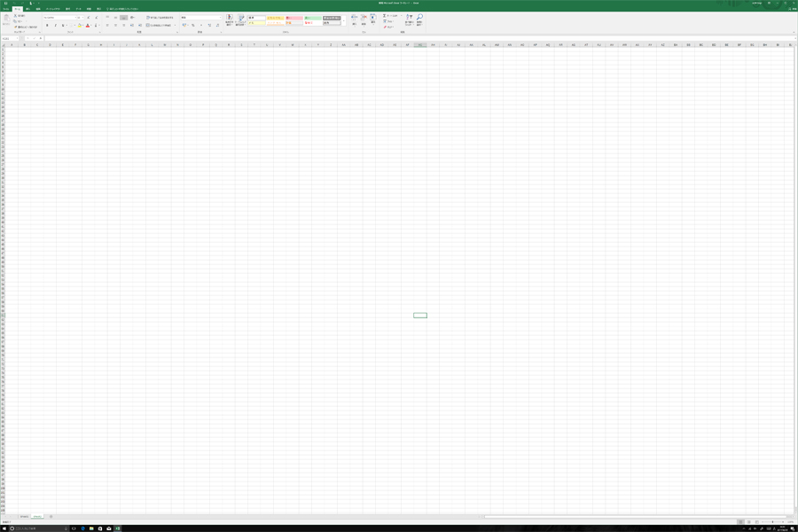The height and width of the screenshot is (532, 798).
Task: Click the Insert cells icon
Action: point(354,20)
